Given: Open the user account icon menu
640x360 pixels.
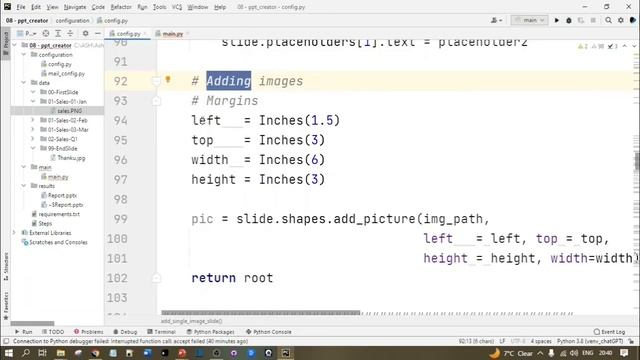Looking at the screenshot, I should 496,20.
